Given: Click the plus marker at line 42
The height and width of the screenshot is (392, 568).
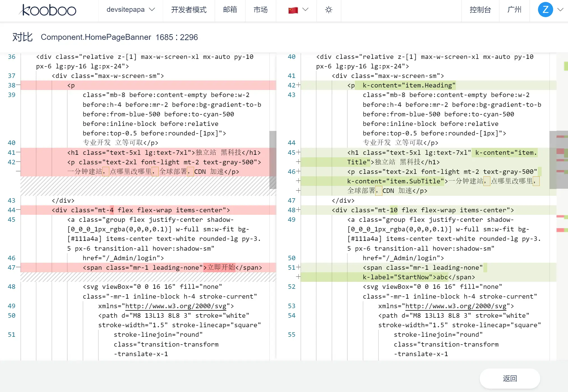Looking at the screenshot, I should [298, 85].
